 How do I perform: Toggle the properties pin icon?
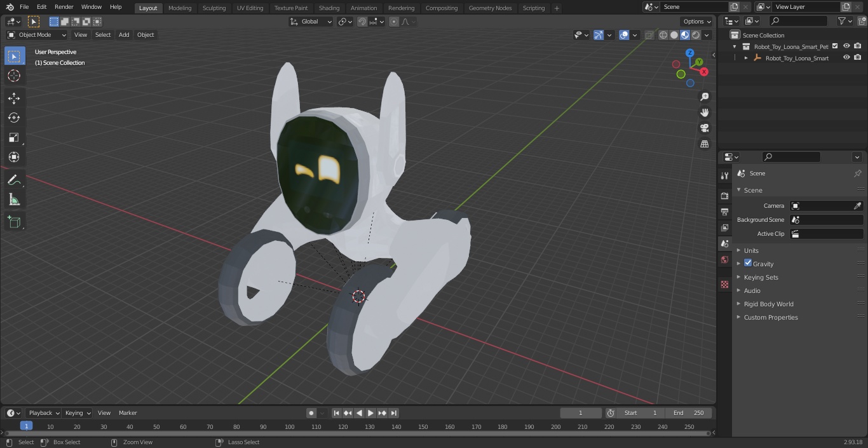(857, 173)
